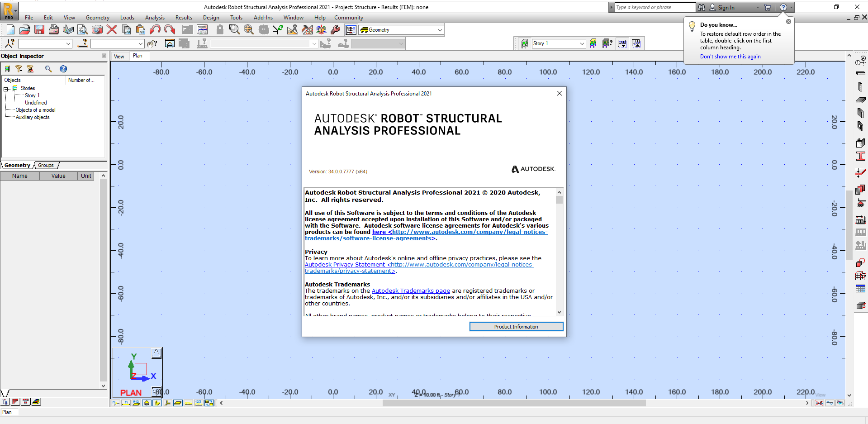The width and height of the screenshot is (868, 424).
Task: Click the column icon in right toolbar
Action: coord(860,86)
